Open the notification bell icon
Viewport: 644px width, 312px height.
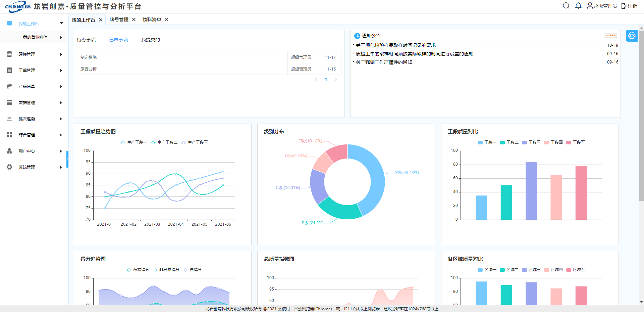(578, 6)
